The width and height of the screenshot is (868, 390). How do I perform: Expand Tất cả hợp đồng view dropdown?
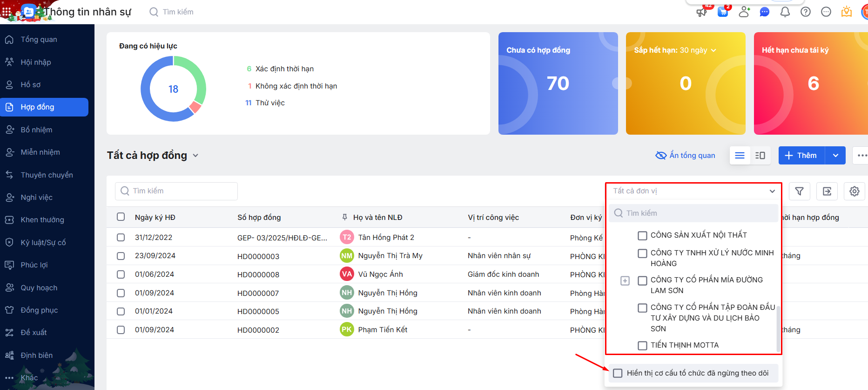click(195, 156)
